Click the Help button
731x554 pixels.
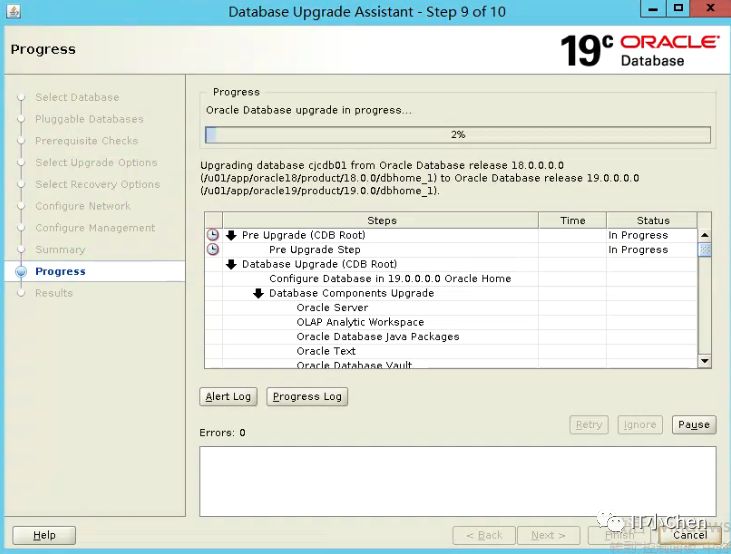[44, 535]
